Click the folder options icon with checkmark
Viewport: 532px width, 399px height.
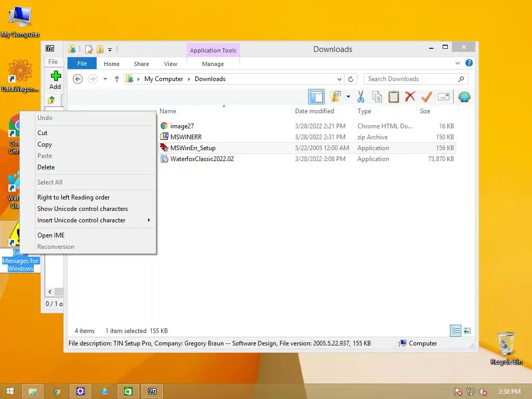click(x=336, y=97)
